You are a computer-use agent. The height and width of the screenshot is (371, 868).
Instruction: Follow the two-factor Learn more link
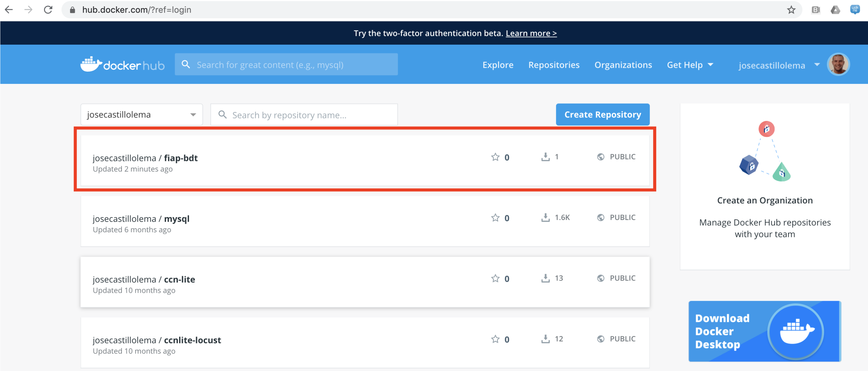pyautogui.click(x=531, y=33)
